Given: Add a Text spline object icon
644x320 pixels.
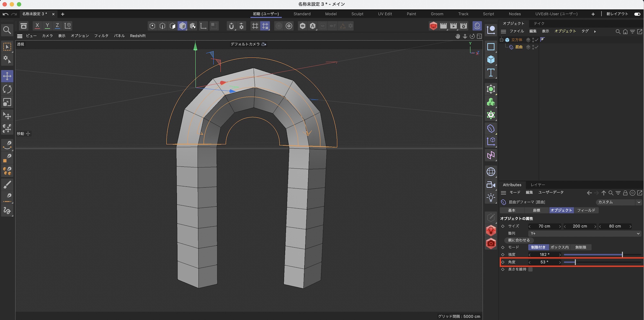Looking at the screenshot, I should [491, 73].
